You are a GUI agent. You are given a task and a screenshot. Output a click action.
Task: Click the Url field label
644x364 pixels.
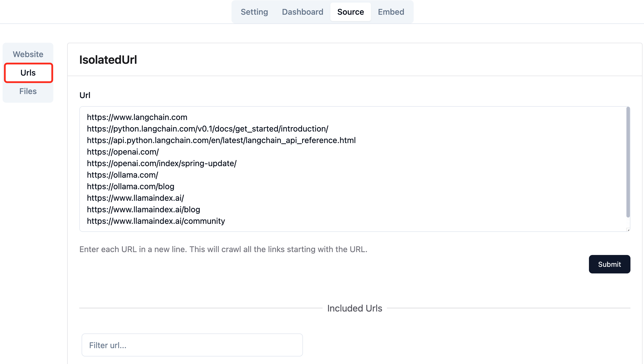(85, 95)
